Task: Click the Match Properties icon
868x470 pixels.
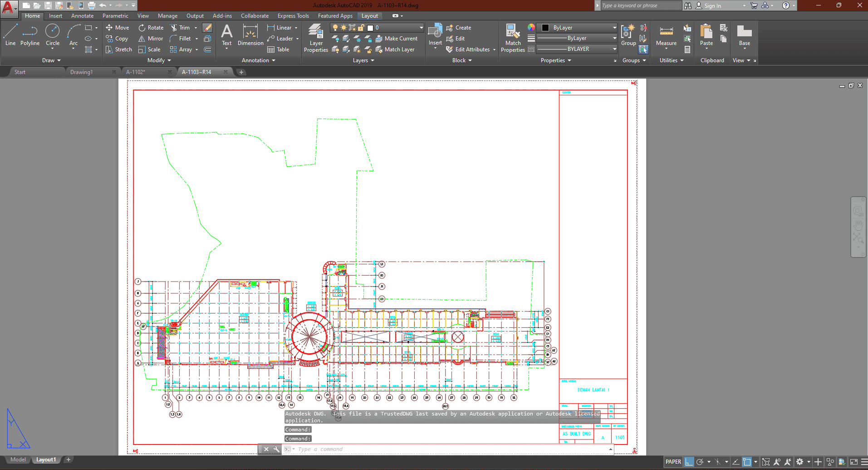Action: point(513,39)
